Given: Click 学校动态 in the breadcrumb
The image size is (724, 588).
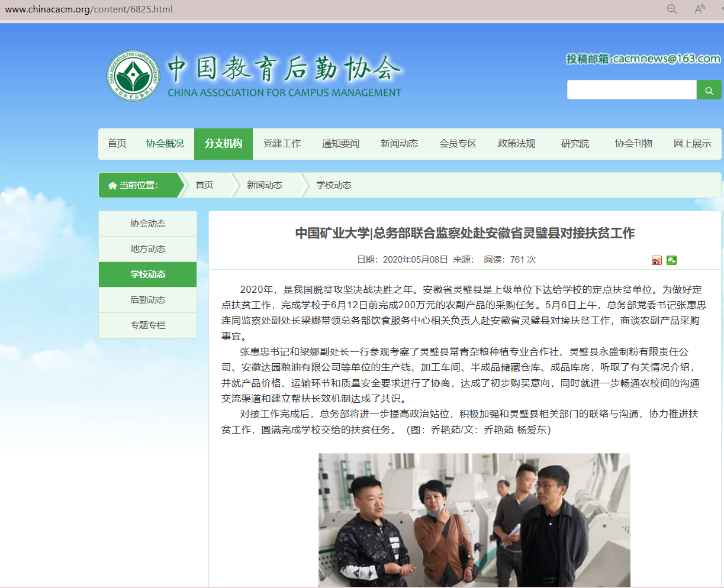Looking at the screenshot, I should 334,185.
